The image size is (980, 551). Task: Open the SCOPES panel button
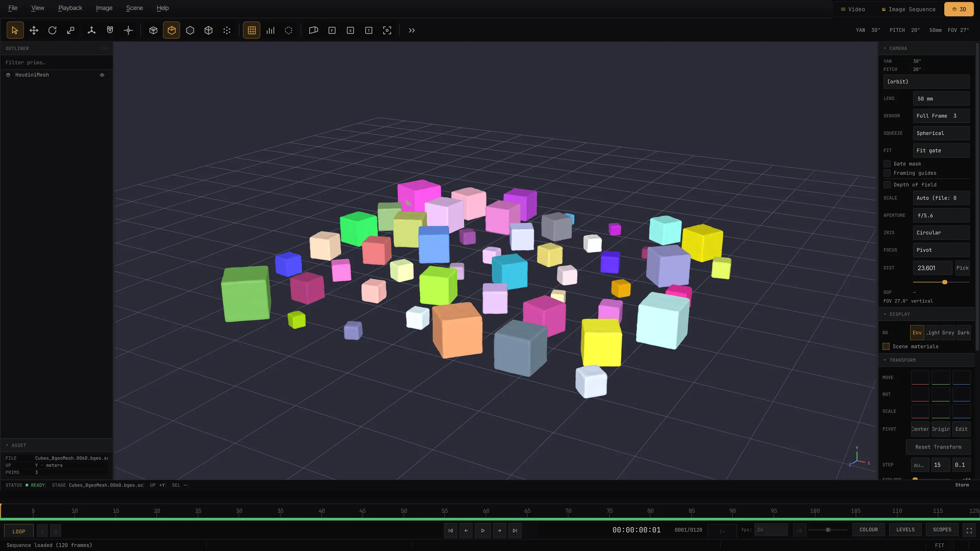point(942,530)
